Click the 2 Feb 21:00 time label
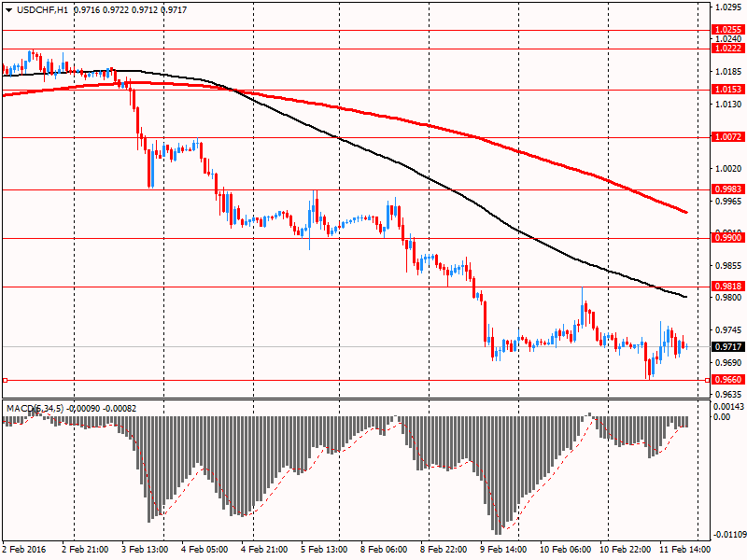This screenshot has width=747, height=560. pyautogui.click(x=85, y=550)
